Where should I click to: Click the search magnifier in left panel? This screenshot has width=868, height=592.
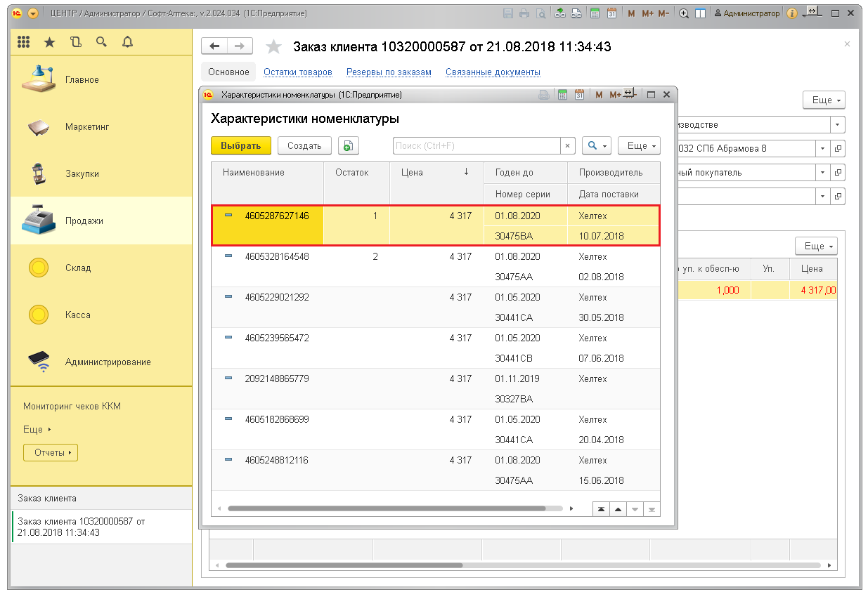coord(101,42)
